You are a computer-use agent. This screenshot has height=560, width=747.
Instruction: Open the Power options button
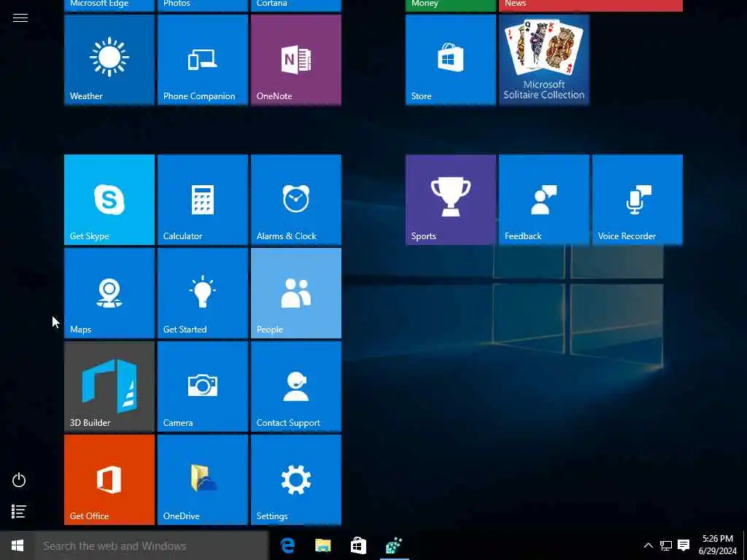click(19, 480)
